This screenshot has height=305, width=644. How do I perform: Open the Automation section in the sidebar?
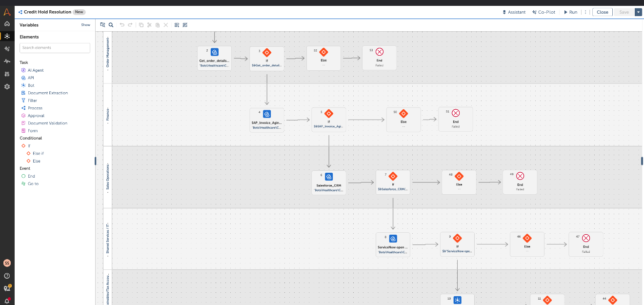[7, 36]
